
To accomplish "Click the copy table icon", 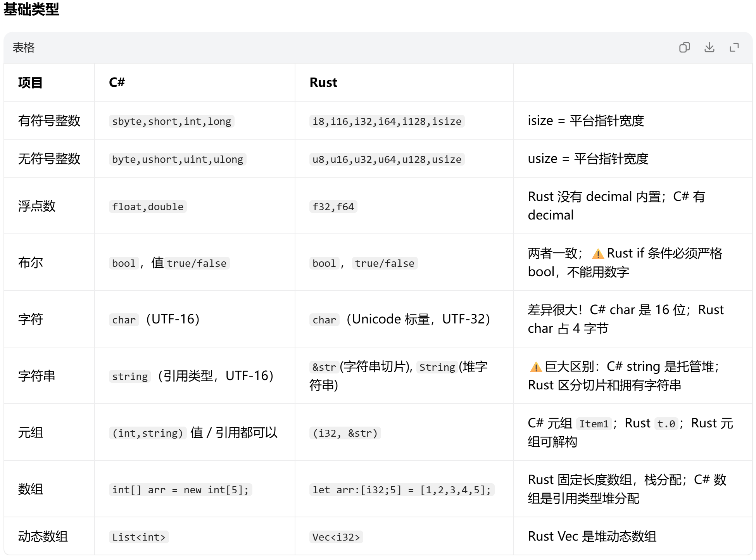I will pyautogui.click(x=685, y=47).
